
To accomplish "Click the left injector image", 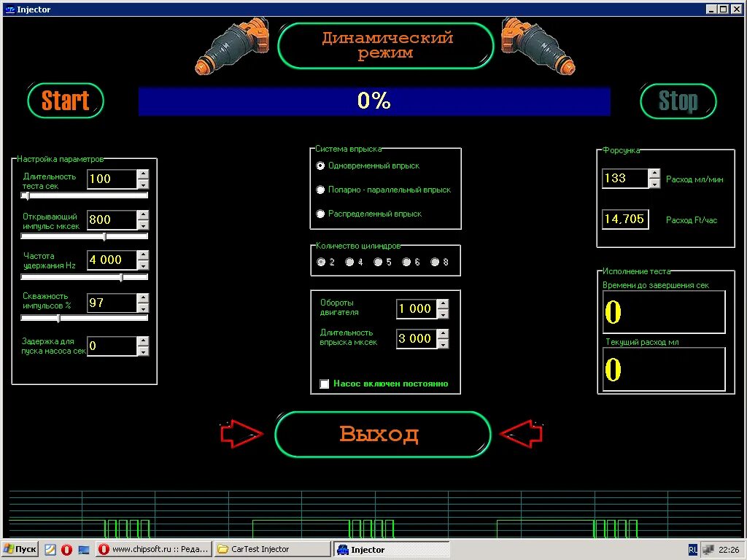I will [x=233, y=46].
